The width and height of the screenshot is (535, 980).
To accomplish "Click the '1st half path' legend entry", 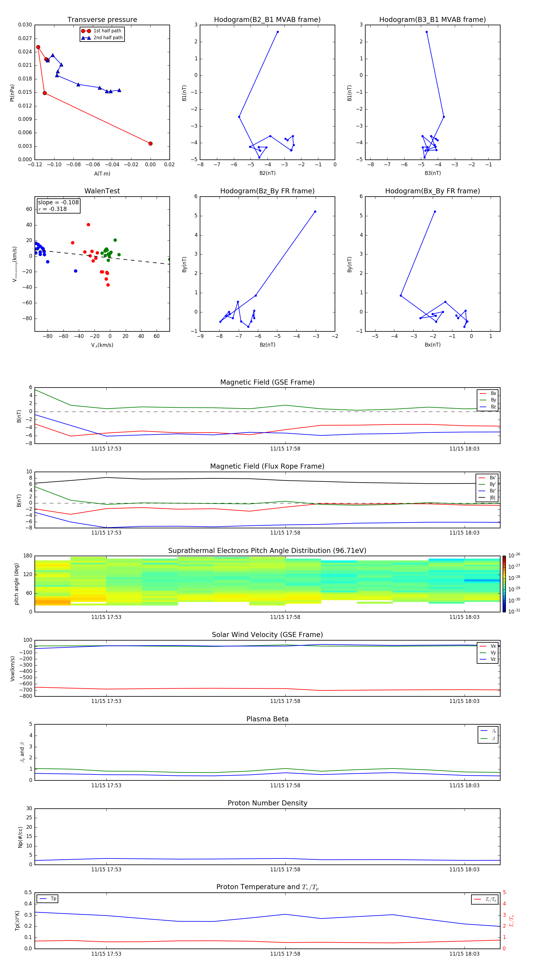I will [x=102, y=31].
